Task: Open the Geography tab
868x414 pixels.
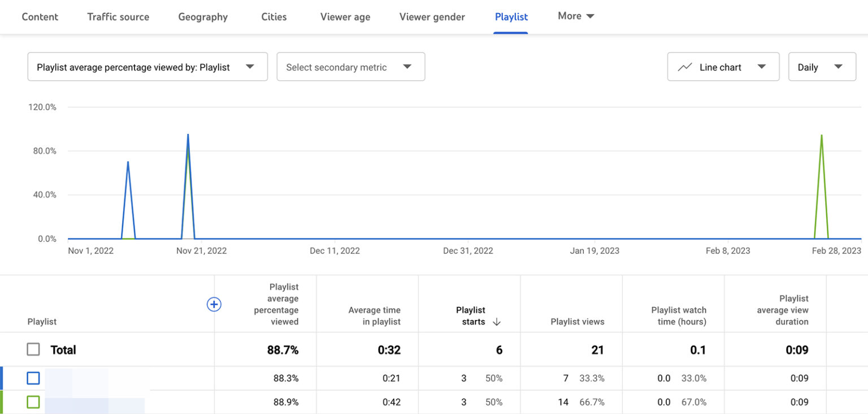Action: pyautogui.click(x=202, y=16)
